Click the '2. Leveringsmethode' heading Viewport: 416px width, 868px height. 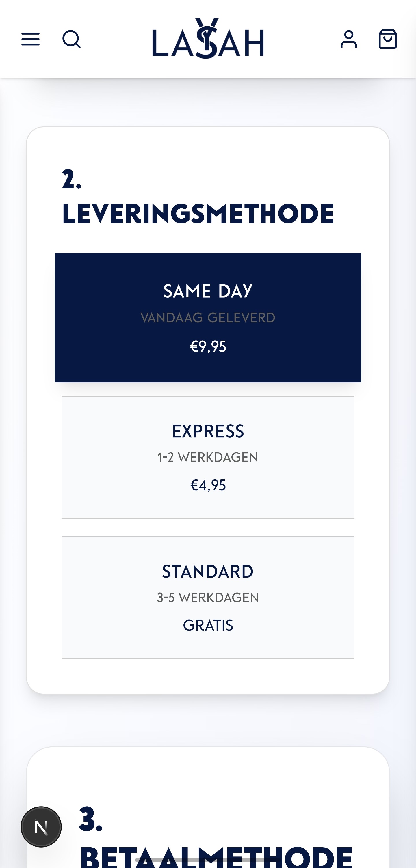198,197
